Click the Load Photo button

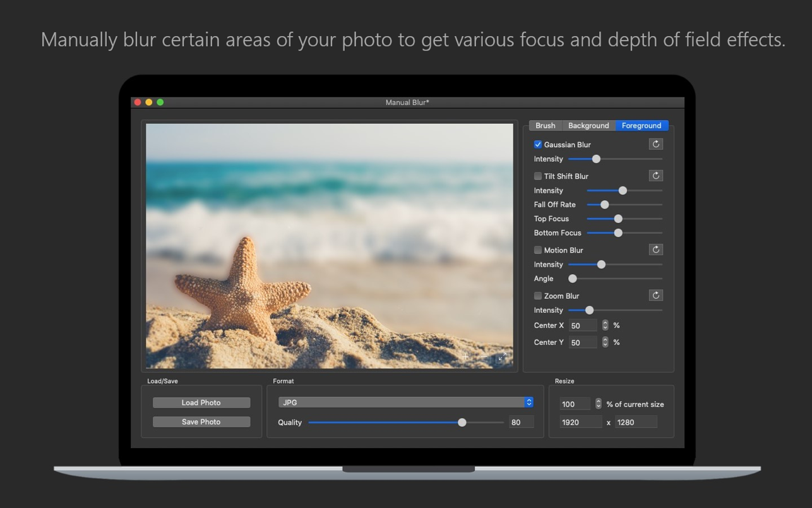tap(201, 402)
